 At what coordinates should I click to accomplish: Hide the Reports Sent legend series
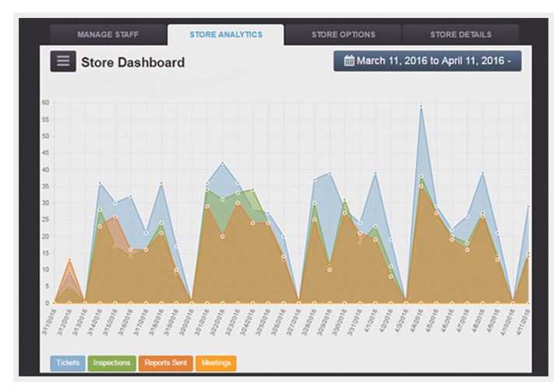tap(165, 363)
